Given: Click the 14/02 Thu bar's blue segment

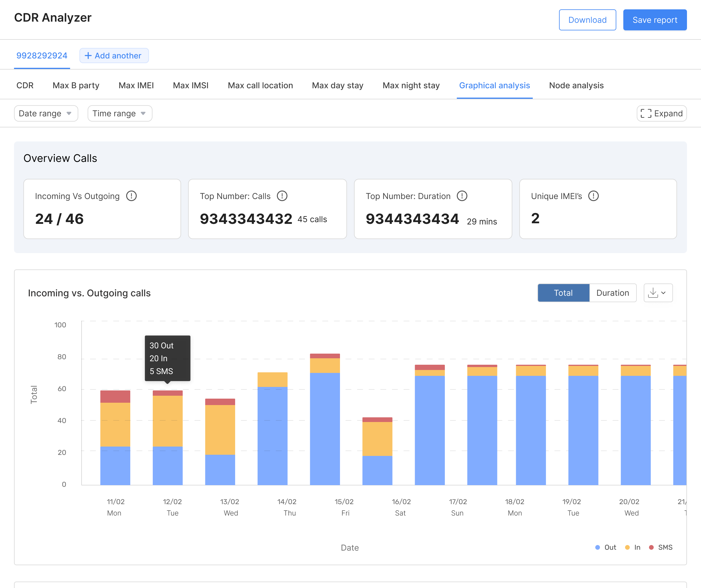Looking at the screenshot, I should (273, 436).
